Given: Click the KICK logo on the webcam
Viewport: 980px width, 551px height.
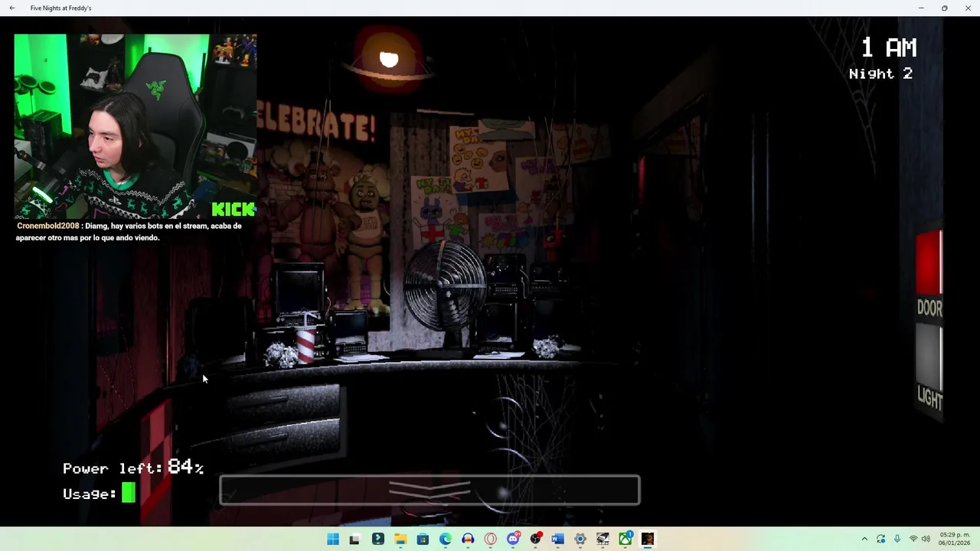Looking at the screenshot, I should pos(233,209).
